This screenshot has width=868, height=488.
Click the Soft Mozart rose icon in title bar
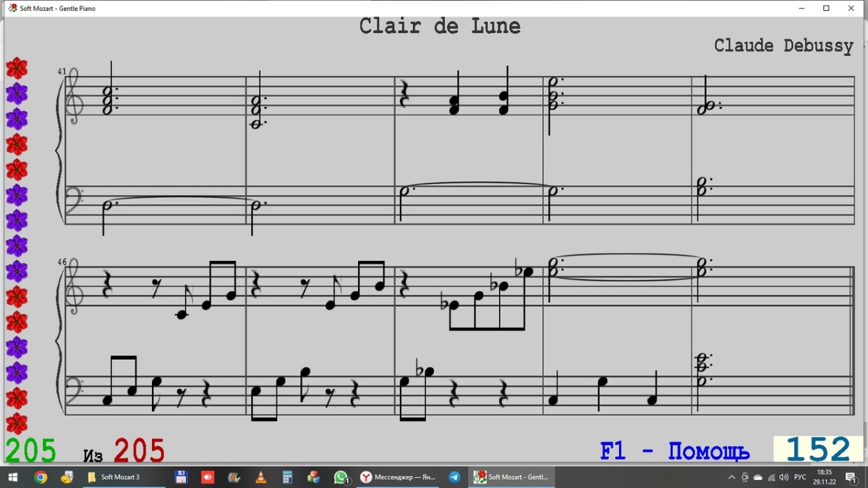pos(12,8)
